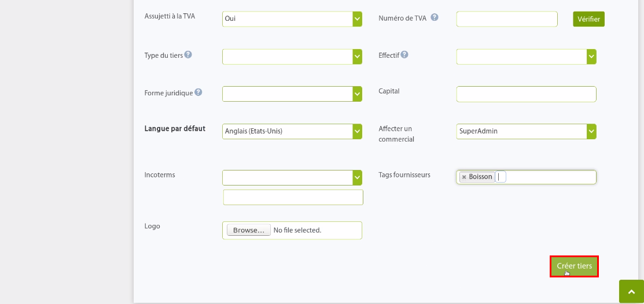Viewport: 644px width, 304px height.
Task: Click the text field below Incoterms
Action: point(293,197)
